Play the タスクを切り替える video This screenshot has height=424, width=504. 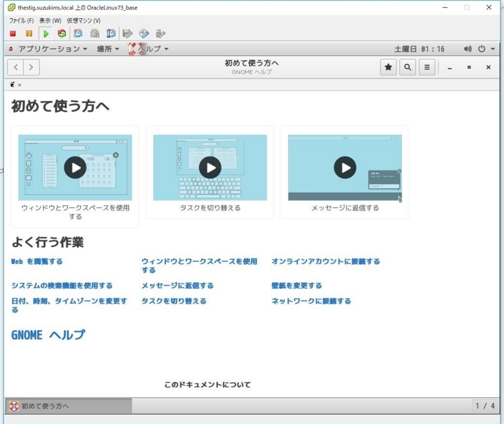tap(210, 168)
